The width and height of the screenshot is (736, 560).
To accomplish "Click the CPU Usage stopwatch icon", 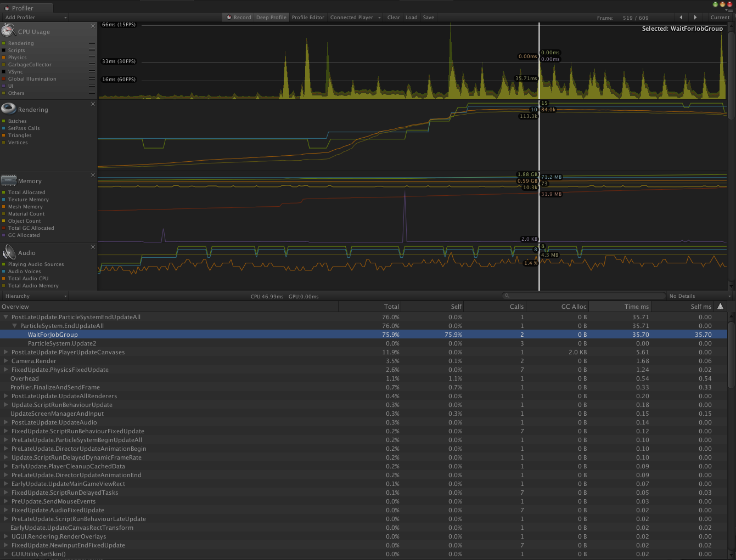I will tap(8, 31).
